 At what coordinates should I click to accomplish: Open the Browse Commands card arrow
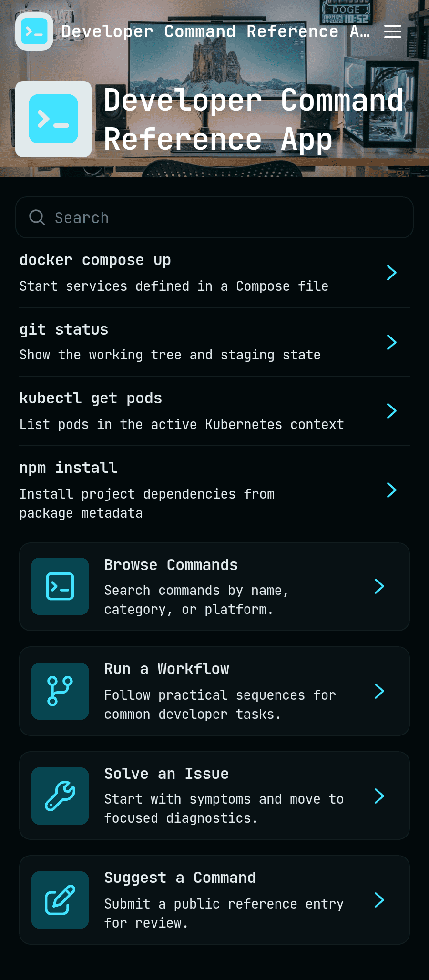click(379, 586)
